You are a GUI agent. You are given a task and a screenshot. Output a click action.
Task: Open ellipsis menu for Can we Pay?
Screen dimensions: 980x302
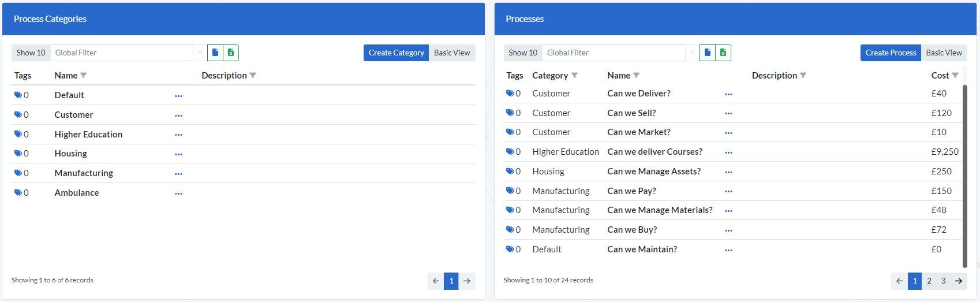(728, 191)
